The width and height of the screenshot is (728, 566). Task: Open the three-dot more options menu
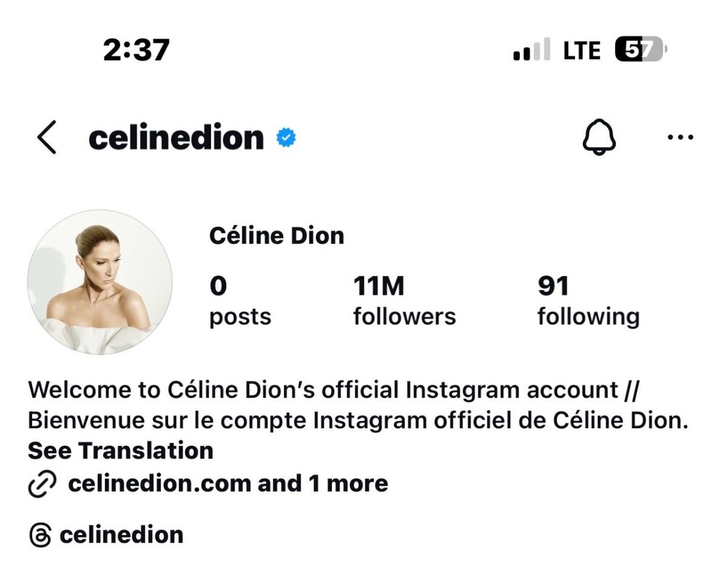(x=680, y=137)
